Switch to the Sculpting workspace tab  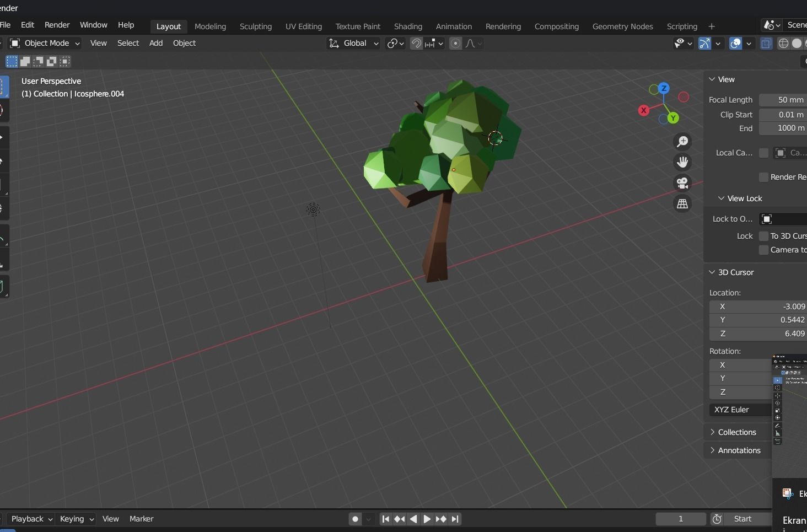(256, 26)
